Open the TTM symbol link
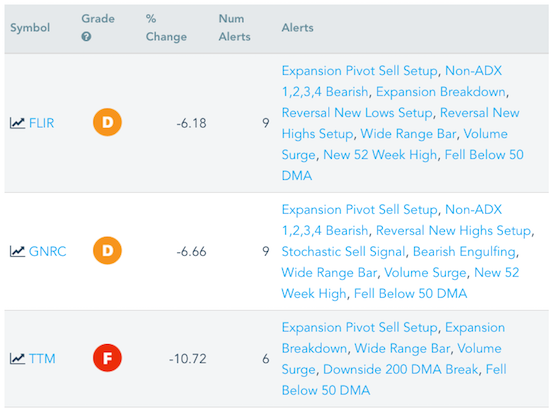The image size is (560, 409). 42,359
